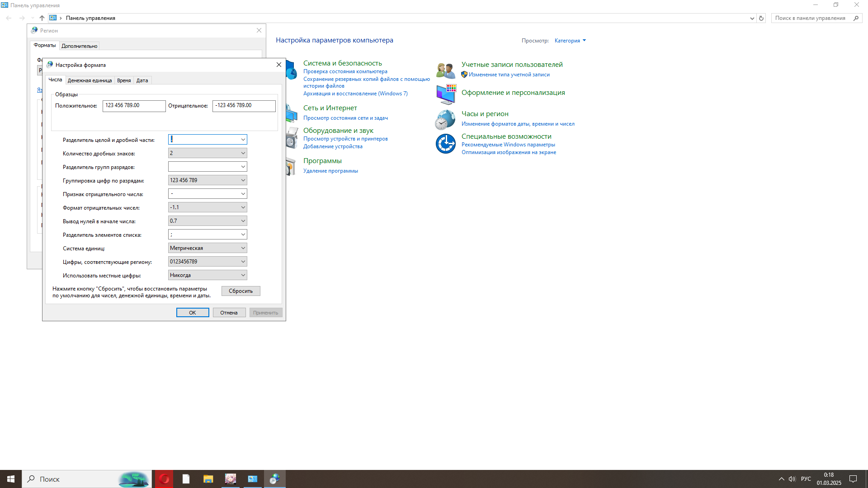Open the Дата tab
The width and height of the screenshot is (868, 488).
coord(142,80)
